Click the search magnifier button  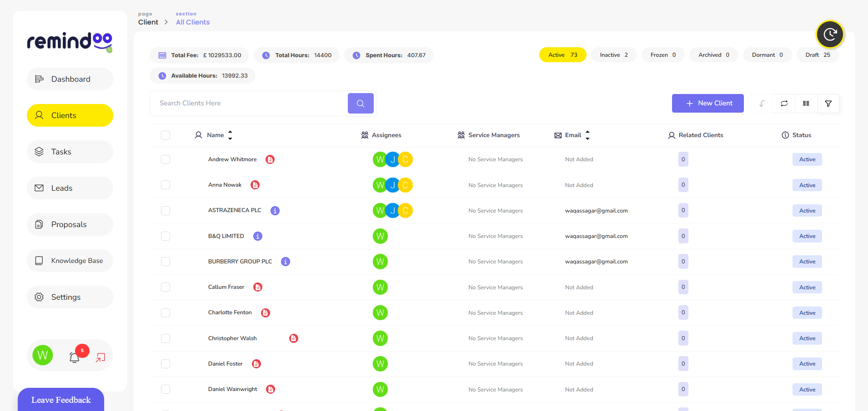tap(361, 104)
